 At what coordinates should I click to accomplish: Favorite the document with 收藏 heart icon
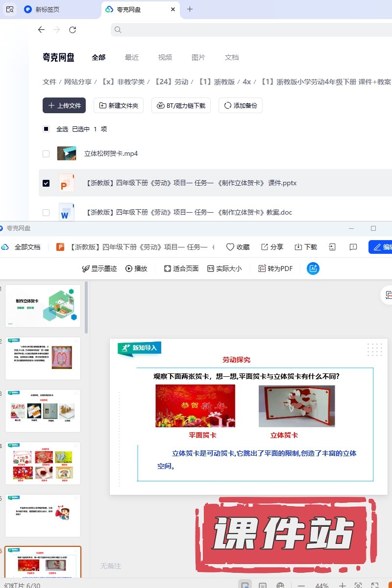click(238, 247)
